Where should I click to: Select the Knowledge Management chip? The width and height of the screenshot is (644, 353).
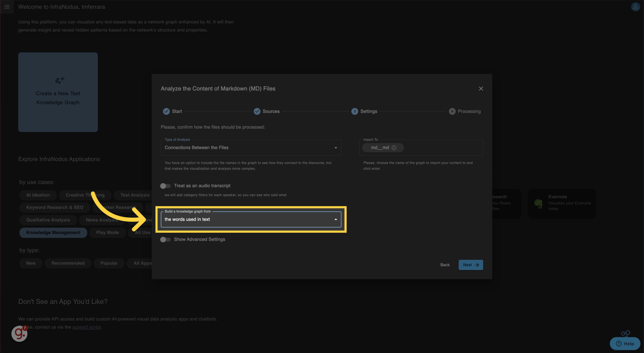pyautogui.click(x=53, y=232)
